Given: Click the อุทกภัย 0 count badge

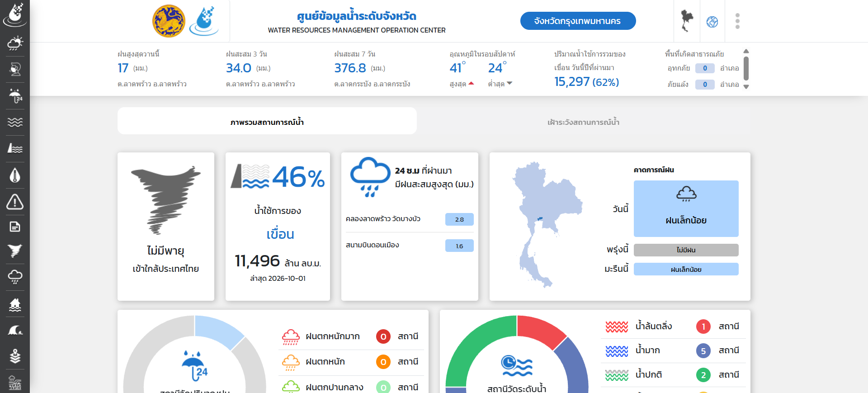Looking at the screenshot, I should (704, 68).
